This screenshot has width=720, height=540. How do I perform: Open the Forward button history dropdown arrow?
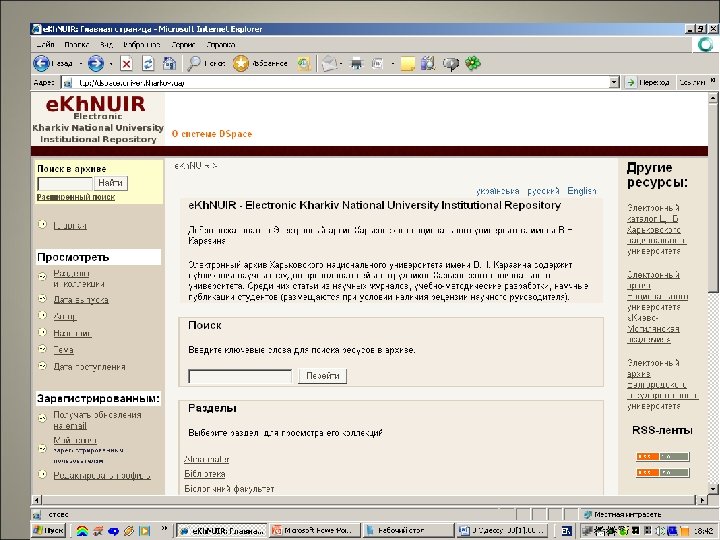click(111, 64)
